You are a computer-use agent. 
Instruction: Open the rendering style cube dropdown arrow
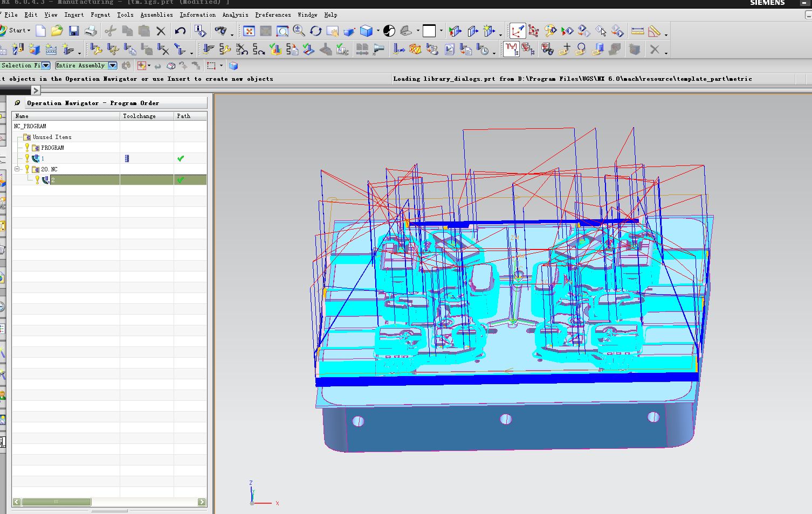click(377, 31)
